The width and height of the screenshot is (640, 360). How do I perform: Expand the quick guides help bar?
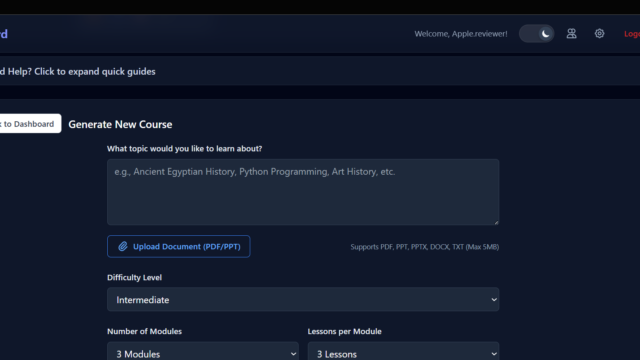point(320,71)
